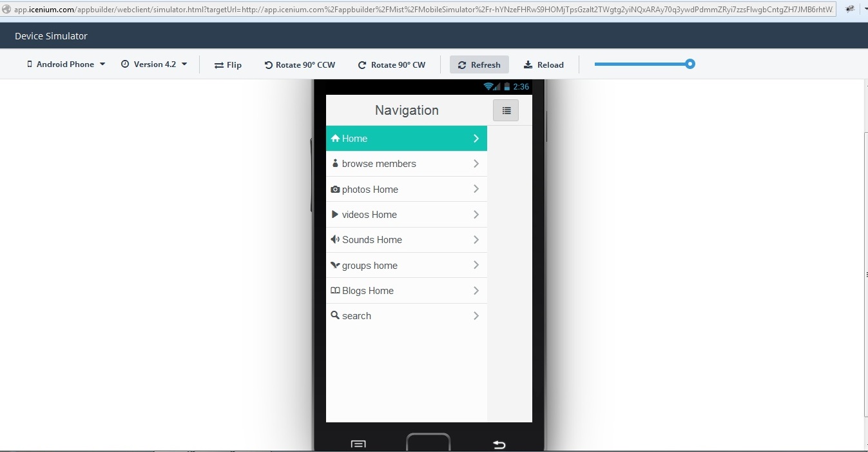Open Sounds Home item
Image resolution: width=868 pixels, height=452 pixels.
tap(407, 240)
